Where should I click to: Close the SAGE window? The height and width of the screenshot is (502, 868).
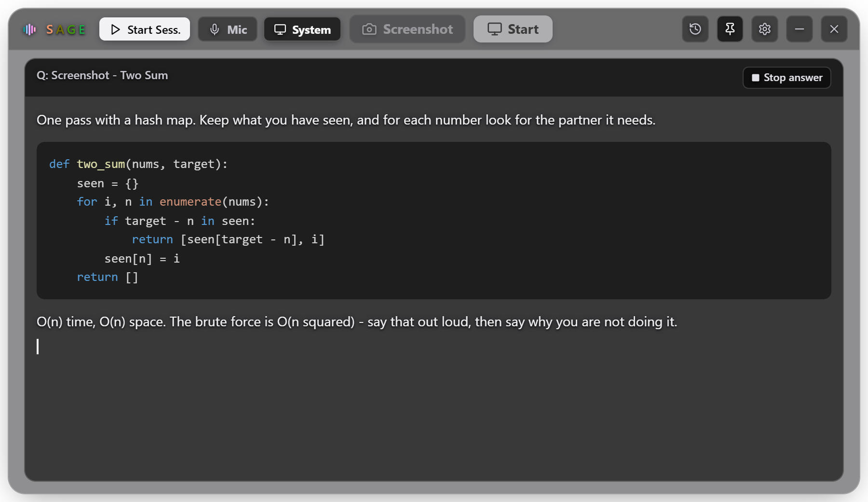(834, 29)
